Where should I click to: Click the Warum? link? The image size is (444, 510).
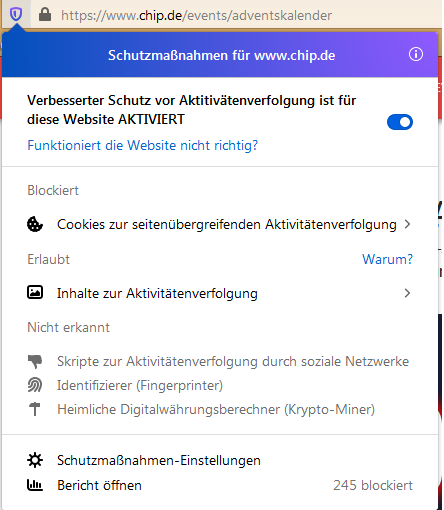click(387, 259)
